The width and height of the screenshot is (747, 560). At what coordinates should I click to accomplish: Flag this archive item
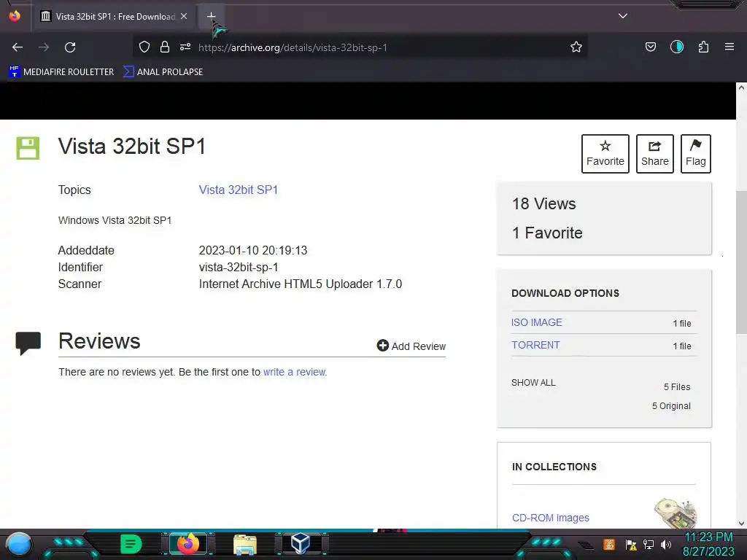point(695,154)
